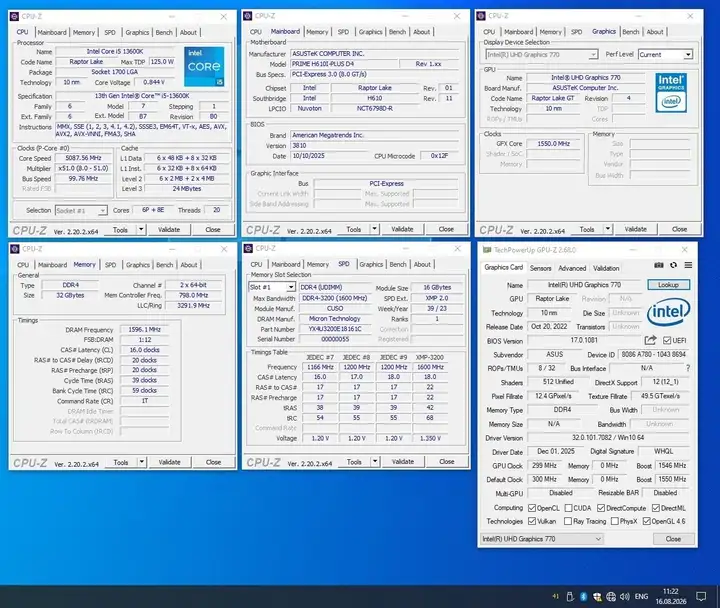Image resolution: width=720 pixels, height=608 pixels.
Task: Click Close in the CPU-Z SPD window
Action: coord(447,462)
